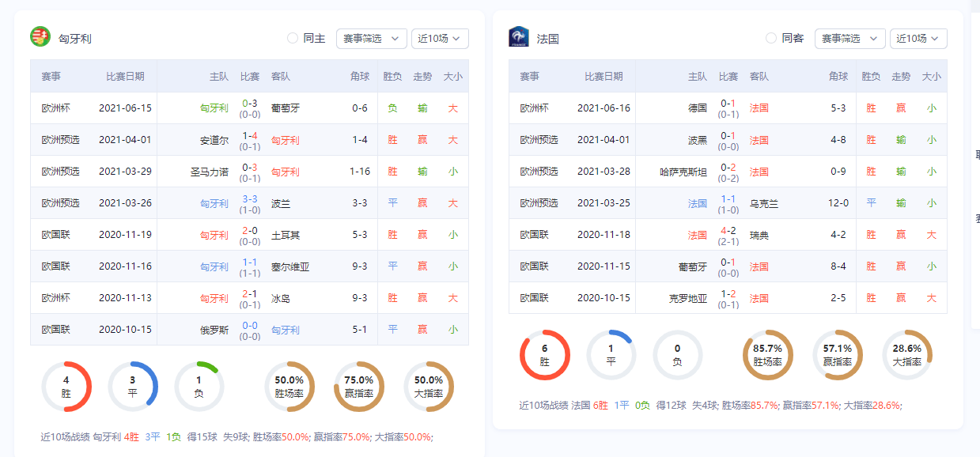Screen dimensions: 980x457
Task: Click the 匈牙利 link in the 葡萄牙 match row
Action: (214, 107)
